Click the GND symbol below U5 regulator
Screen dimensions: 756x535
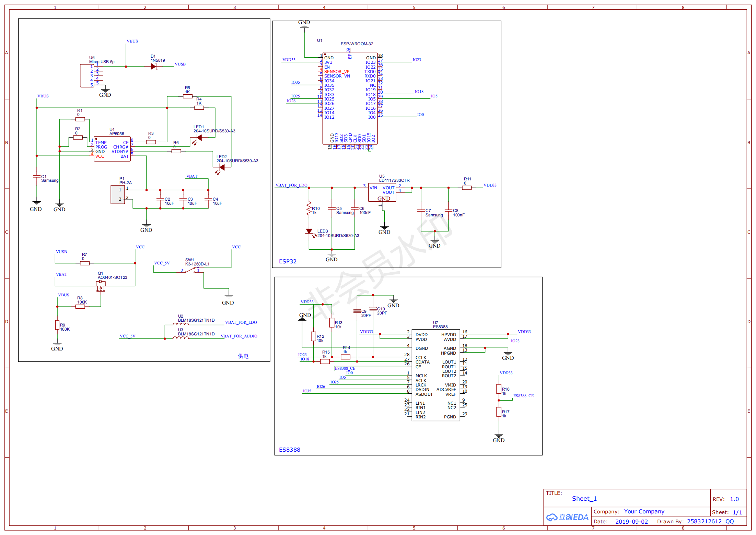tap(384, 230)
